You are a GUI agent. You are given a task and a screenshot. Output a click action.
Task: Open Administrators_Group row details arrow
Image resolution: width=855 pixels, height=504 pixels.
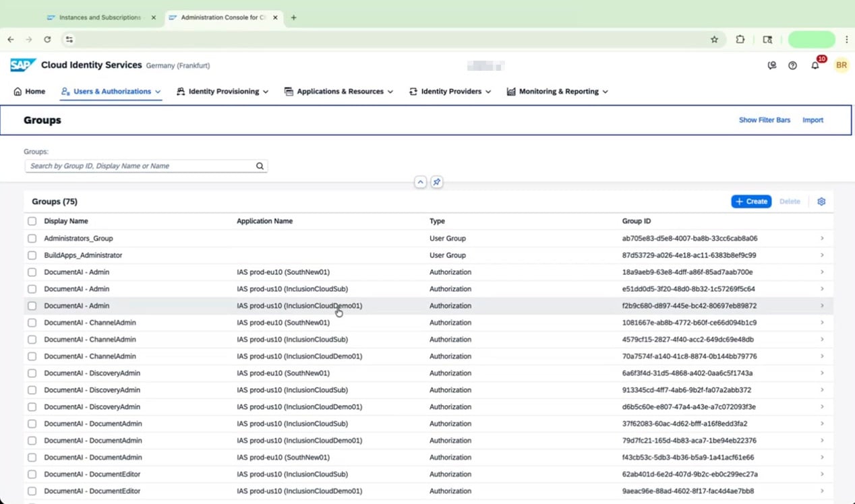coord(822,239)
